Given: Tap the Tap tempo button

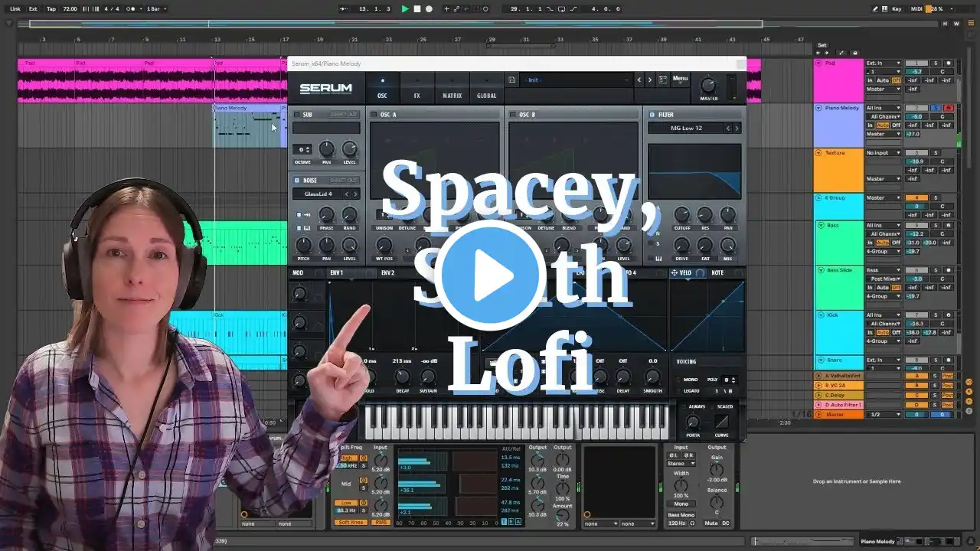Looking at the screenshot, I should coord(51,9).
